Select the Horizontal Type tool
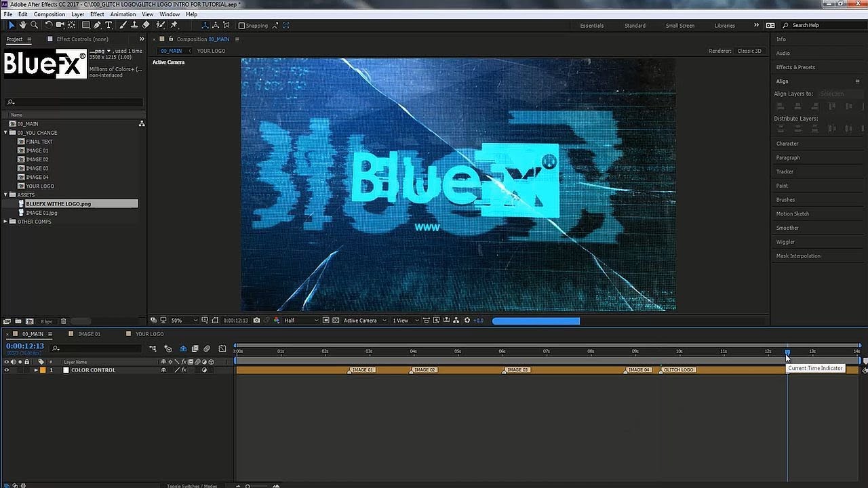 point(108,25)
